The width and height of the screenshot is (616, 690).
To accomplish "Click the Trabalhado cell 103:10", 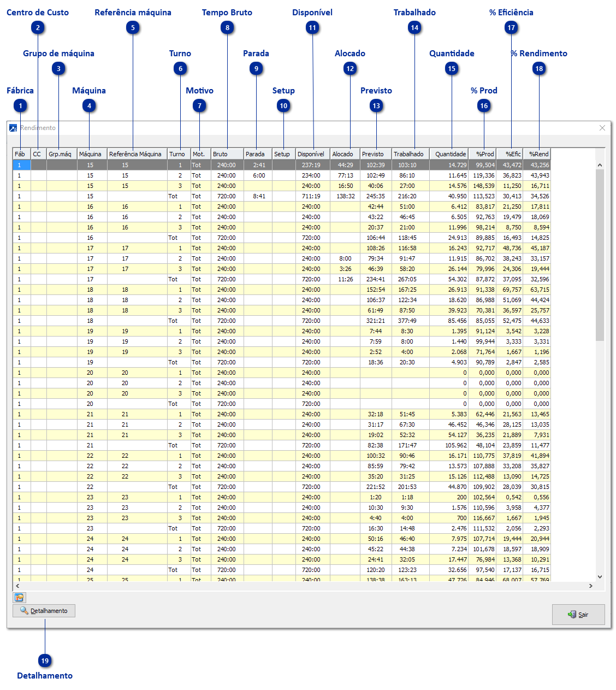I will [x=411, y=165].
